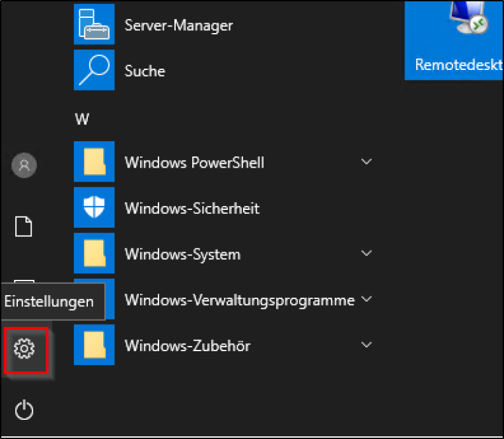
Task: Select the Windows-System label
Action: pyautogui.click(x=182, y=255)
